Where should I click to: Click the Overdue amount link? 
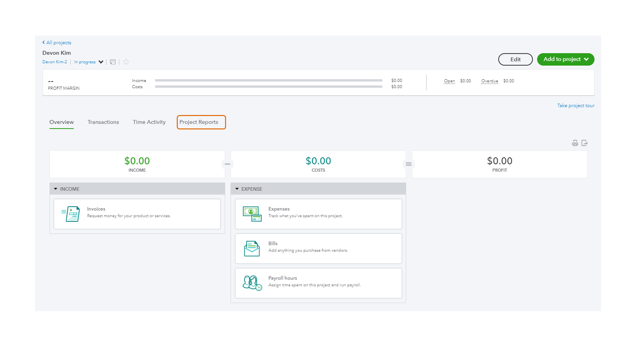[x=489, y=81]
